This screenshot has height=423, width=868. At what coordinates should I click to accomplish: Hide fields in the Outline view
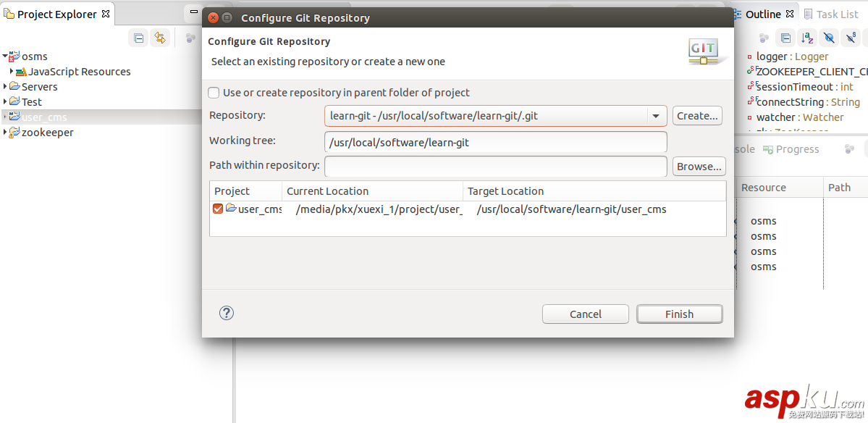pos(827,37)
